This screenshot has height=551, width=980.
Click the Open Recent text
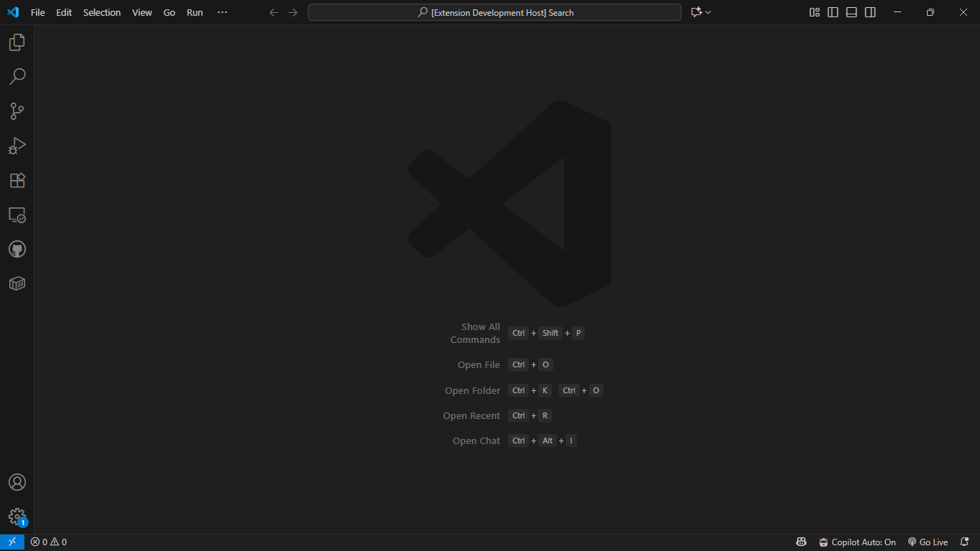(x=471, y=415)
